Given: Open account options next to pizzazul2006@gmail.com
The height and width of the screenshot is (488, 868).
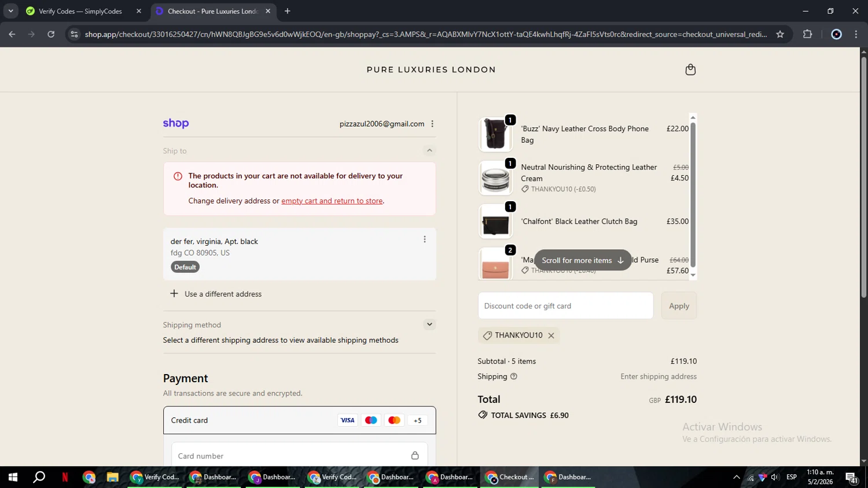Looking at the screenshot, I should pyautogui.click(x=432, y=124).
